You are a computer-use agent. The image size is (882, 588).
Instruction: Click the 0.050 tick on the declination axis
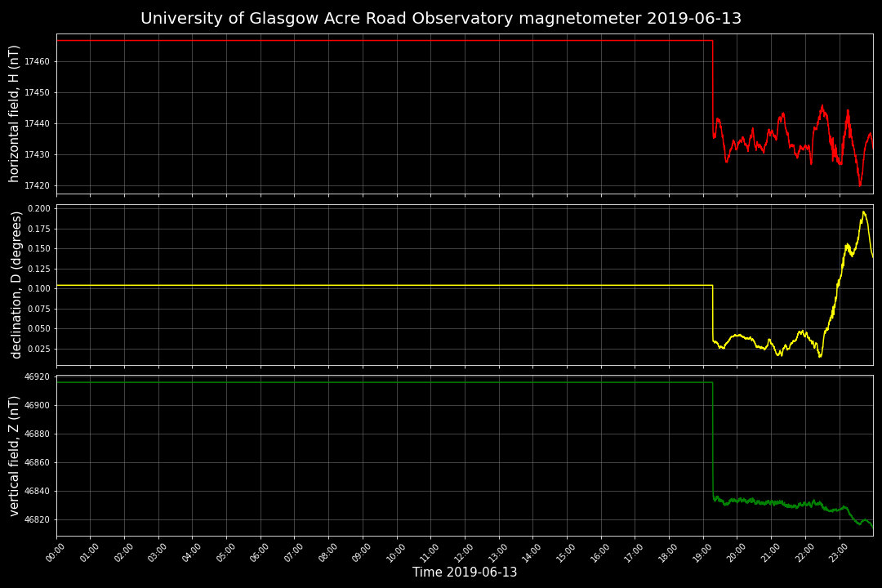click(x=39, y=328)
